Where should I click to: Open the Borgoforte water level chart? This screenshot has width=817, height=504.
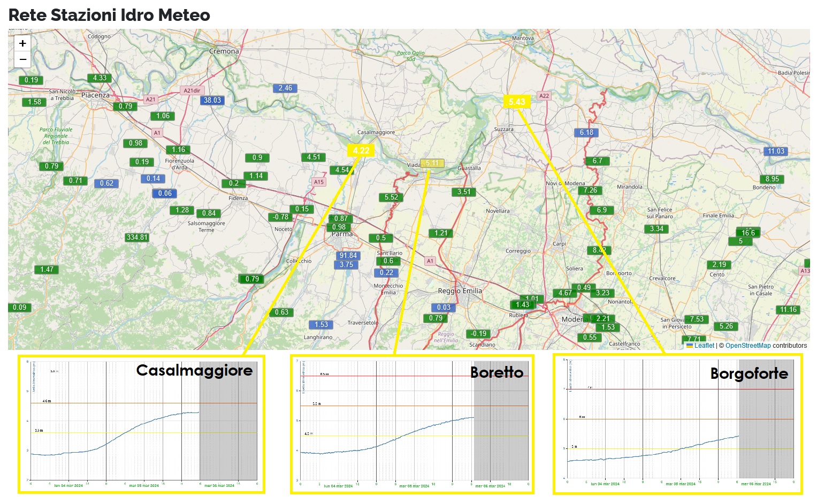678,424
